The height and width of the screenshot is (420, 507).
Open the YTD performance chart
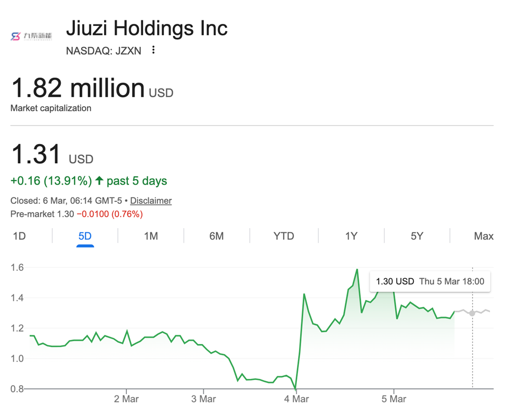(283, 236)
